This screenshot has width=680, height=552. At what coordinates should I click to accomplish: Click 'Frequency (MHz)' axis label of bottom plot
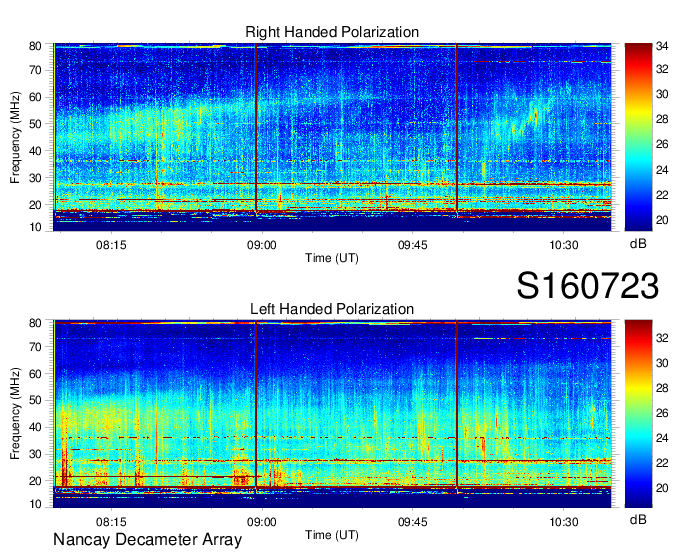click(15, 414)
